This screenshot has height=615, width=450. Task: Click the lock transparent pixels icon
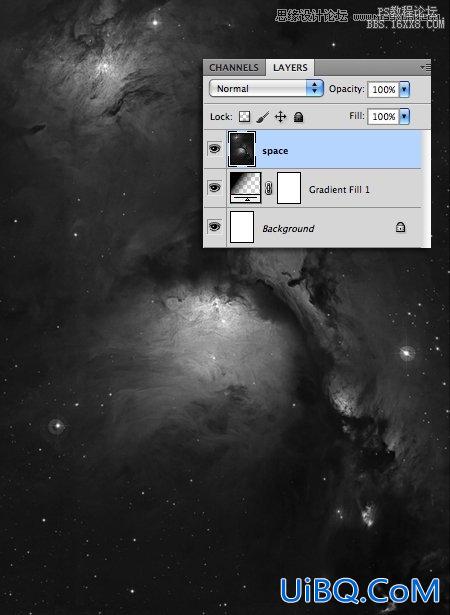point(244,116)
